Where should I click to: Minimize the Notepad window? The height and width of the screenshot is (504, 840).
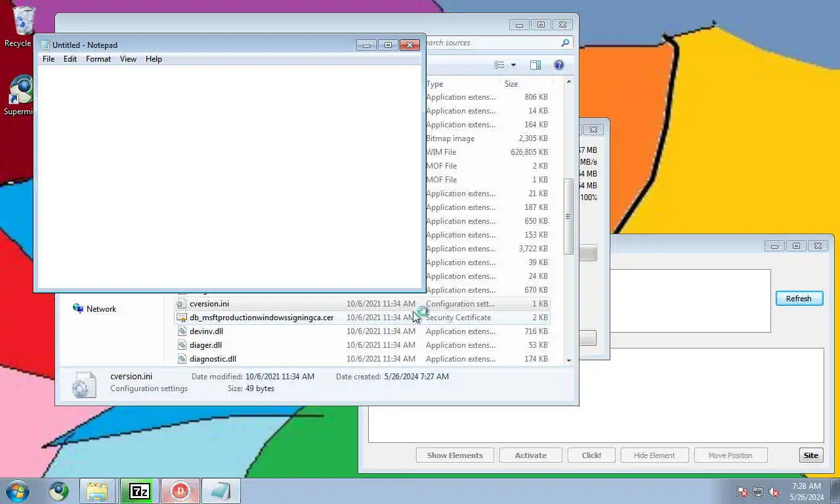366,45
